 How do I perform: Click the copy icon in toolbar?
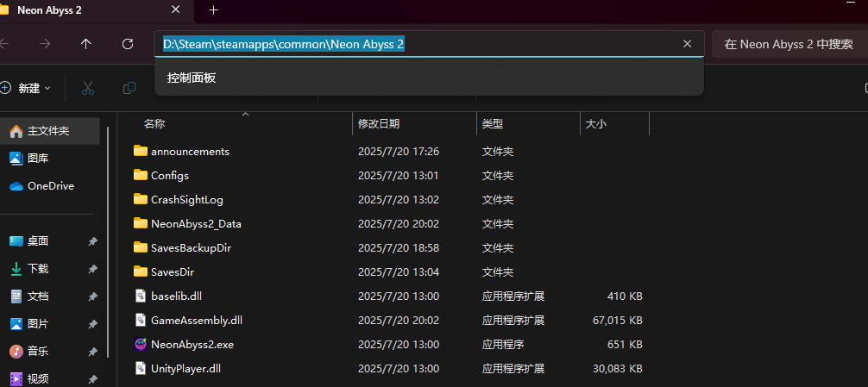129,88
